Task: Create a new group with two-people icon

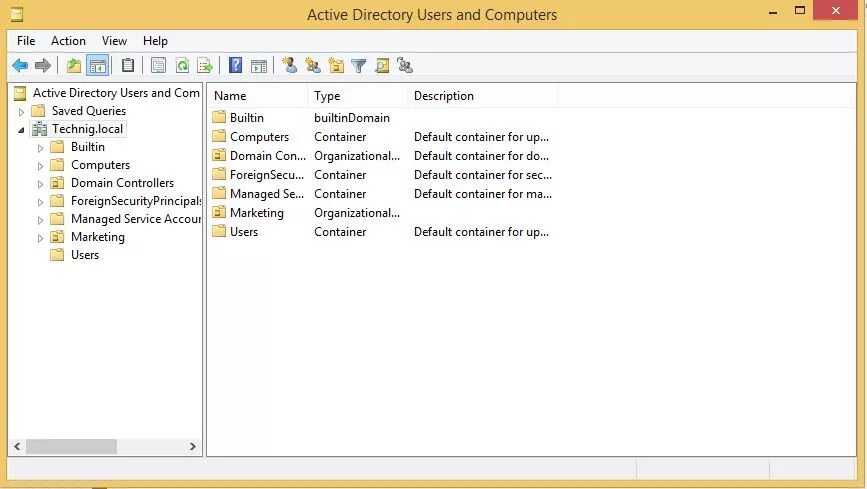Action: (312, 66)
